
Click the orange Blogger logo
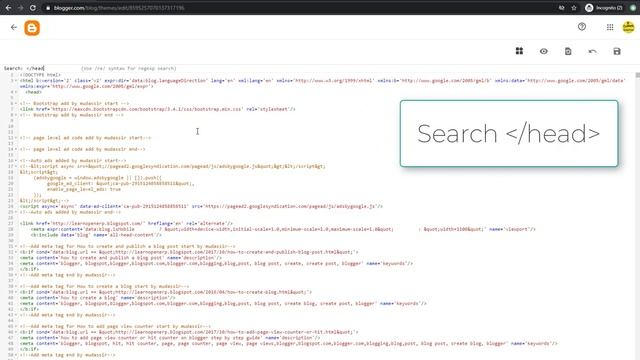(32, 28)
